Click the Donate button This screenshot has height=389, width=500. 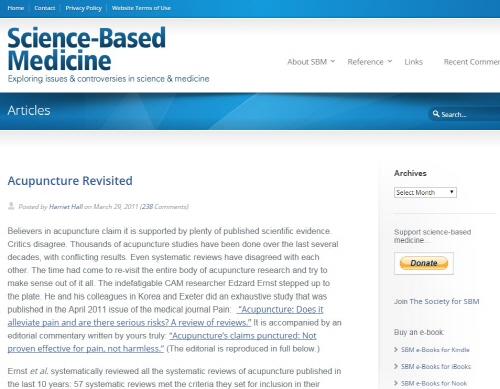coord(424,263)
